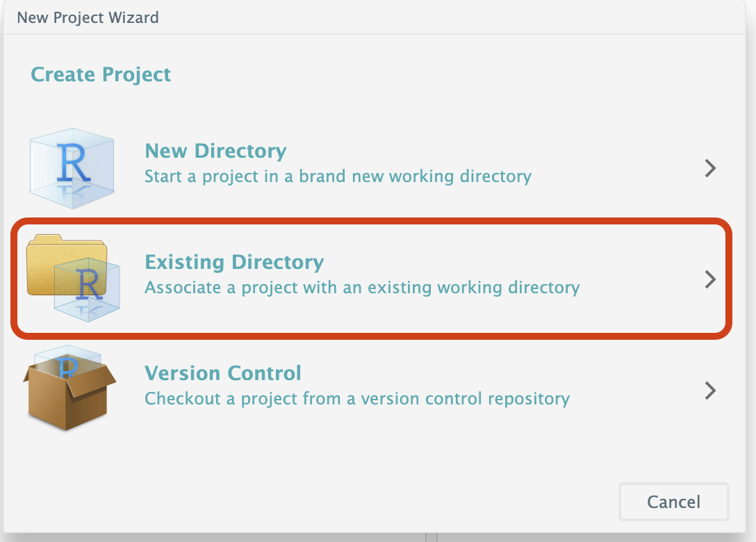The width and height of the screenshot is (756, 542).
Task: Click "Associate a project with an existing working directory"
Action: [x=362, y=287]
